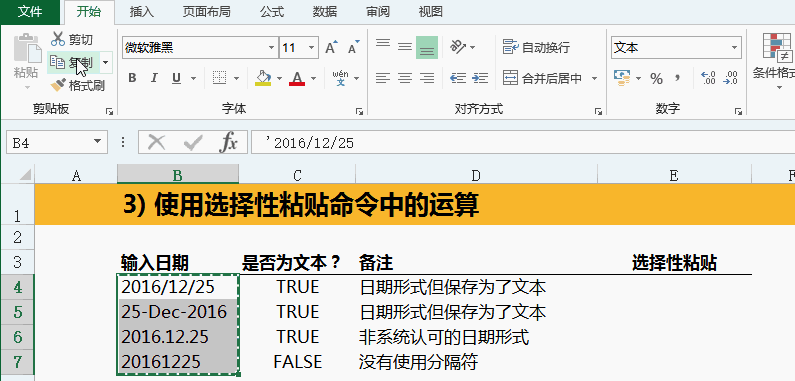Select cell containing 2016.12.25
Viewport: 795px width, 381px height.
coord(177,337)
